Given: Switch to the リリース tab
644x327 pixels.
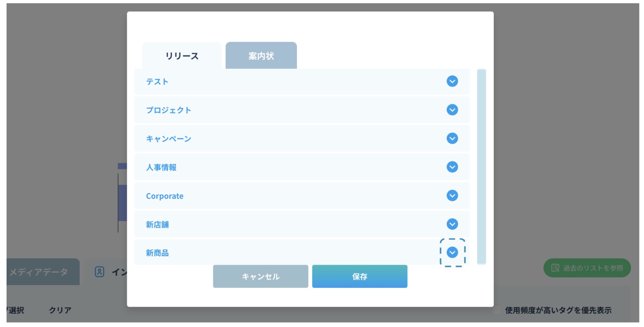Looking at the screenshot, I should 182,56.
